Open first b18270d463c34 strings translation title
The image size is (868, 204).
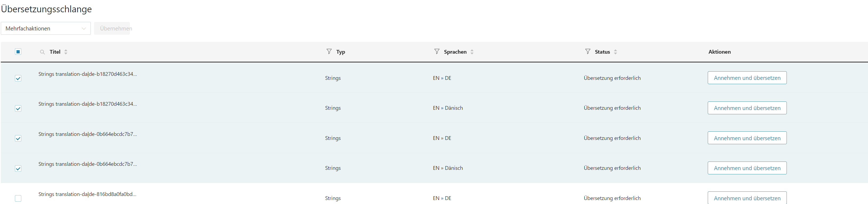pos(88,74)
